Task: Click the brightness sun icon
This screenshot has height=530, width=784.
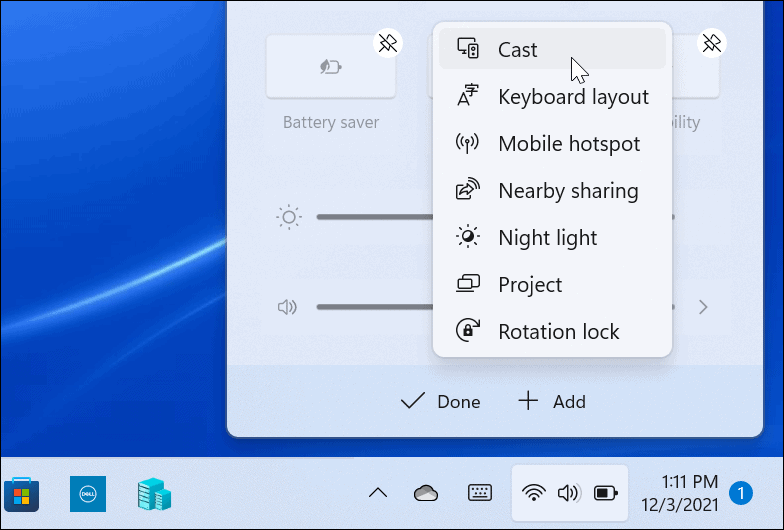Action: coord(289,217)
